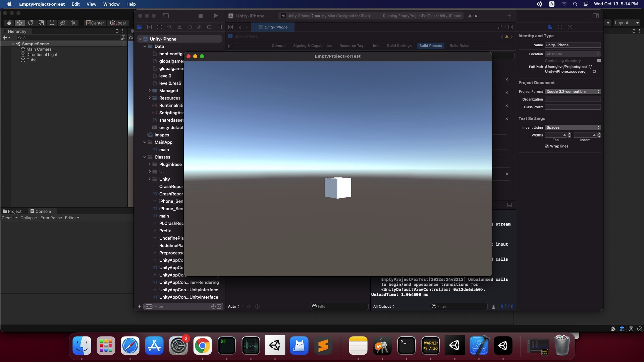Open Xcode Breakpoint navigator
The image size is (644, 362).
(x=210, y=27)
